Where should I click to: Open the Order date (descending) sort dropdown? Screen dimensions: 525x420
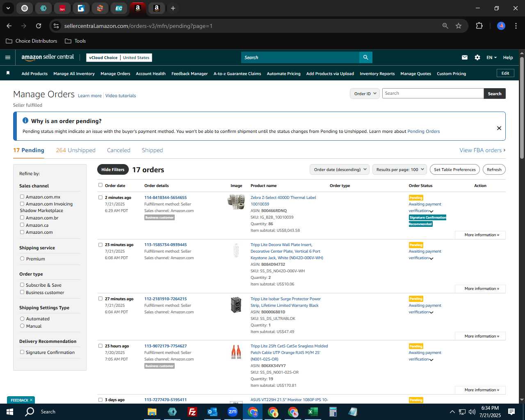click(x=340, y=169)
